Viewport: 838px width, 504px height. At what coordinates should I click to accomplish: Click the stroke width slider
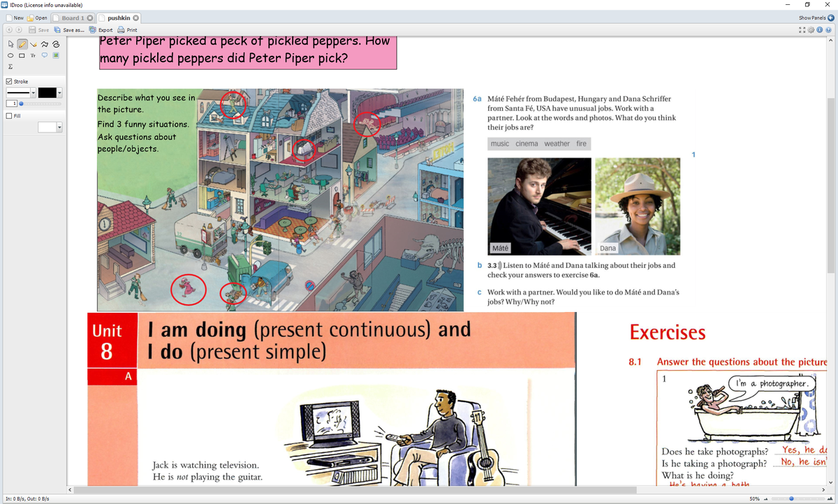41,104
